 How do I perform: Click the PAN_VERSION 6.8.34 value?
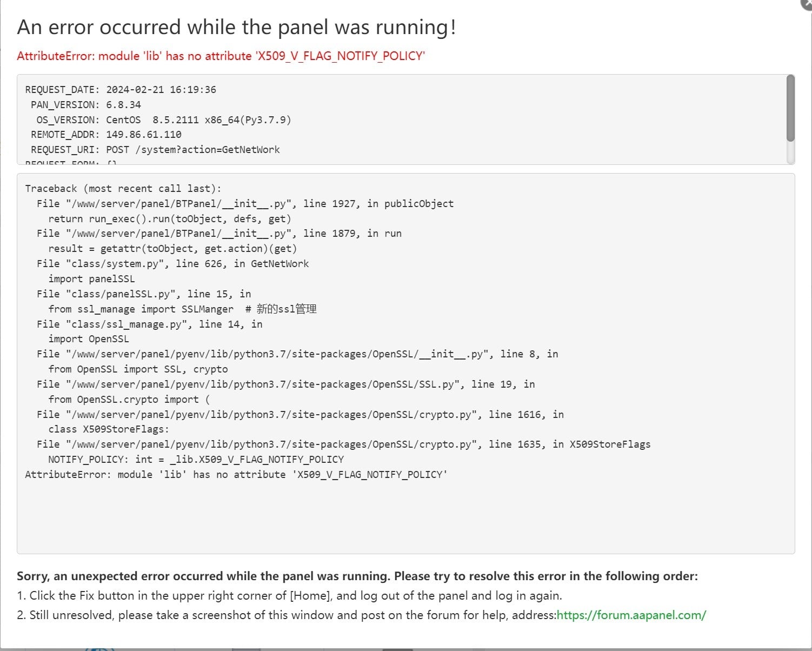coord(123,105)
